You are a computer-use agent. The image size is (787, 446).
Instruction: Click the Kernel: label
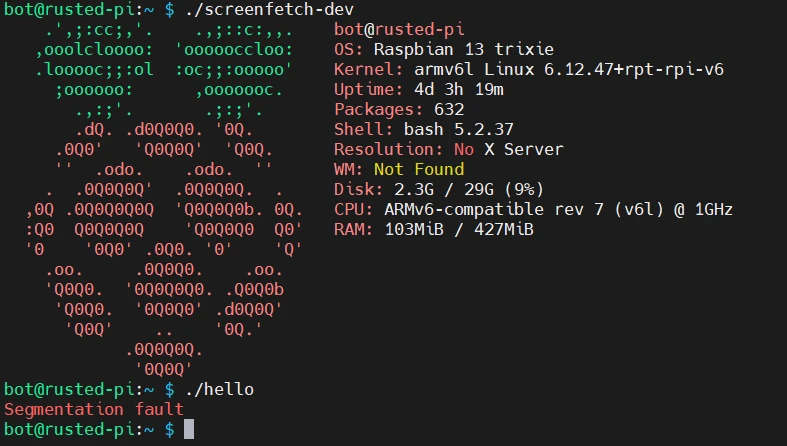369,70
